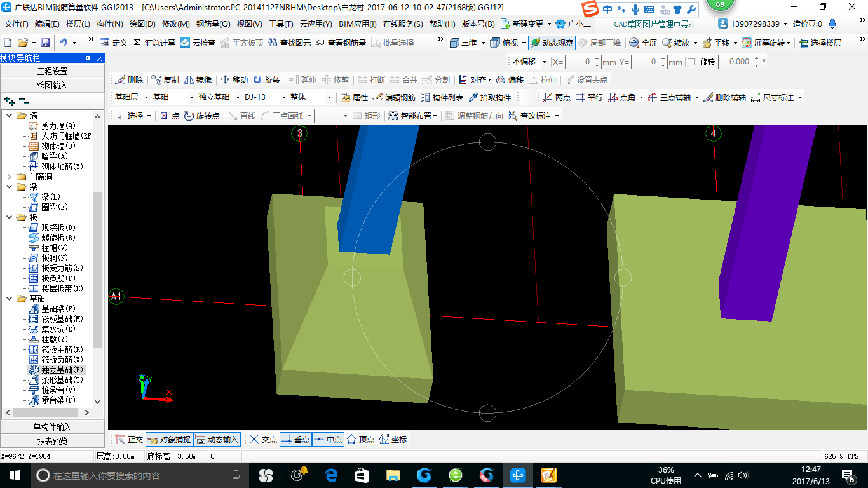Toggle 动态输入 dynamic input
The image size is (868, 488).
(x=217, y=439)
